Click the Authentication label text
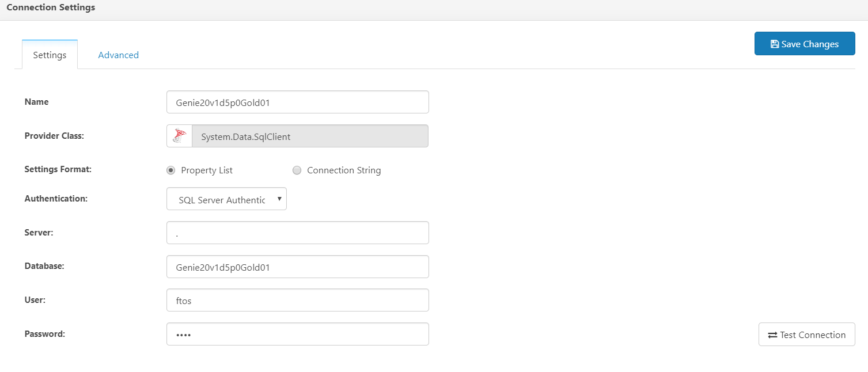The width and height of the screenshot is (868, 372). [56, 199]
